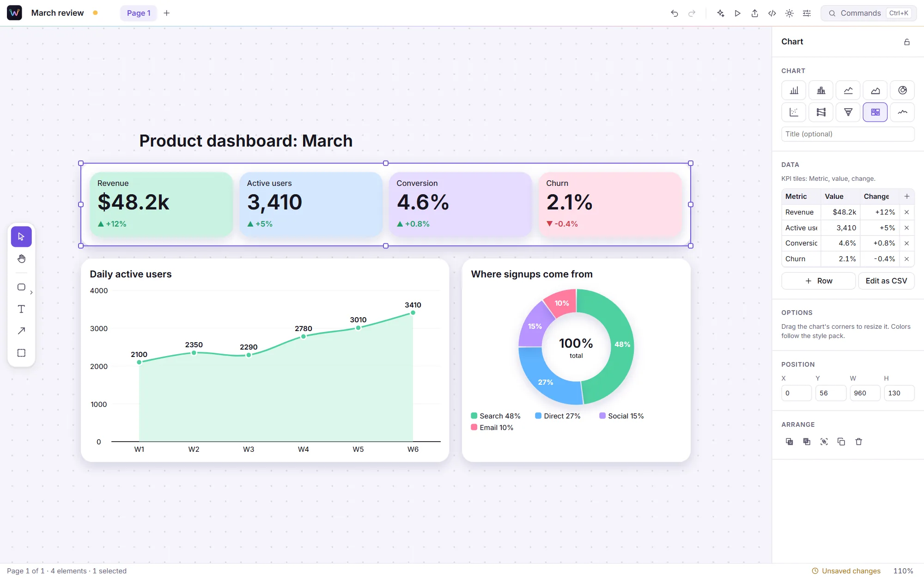Toggle light/dark theme sun icon
Viewport: 924px width, 578px height.
coord(790,13)
